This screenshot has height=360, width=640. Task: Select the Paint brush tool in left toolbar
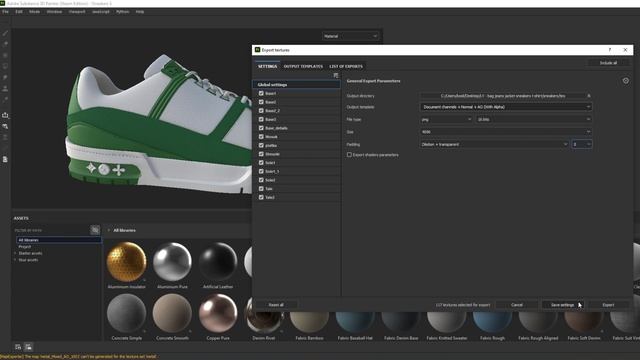pos(5,33)
